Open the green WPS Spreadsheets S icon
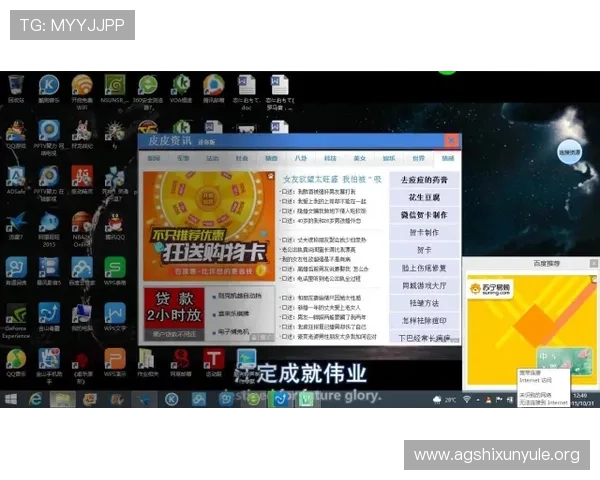600x480 pixels. [x=115, y=267]
